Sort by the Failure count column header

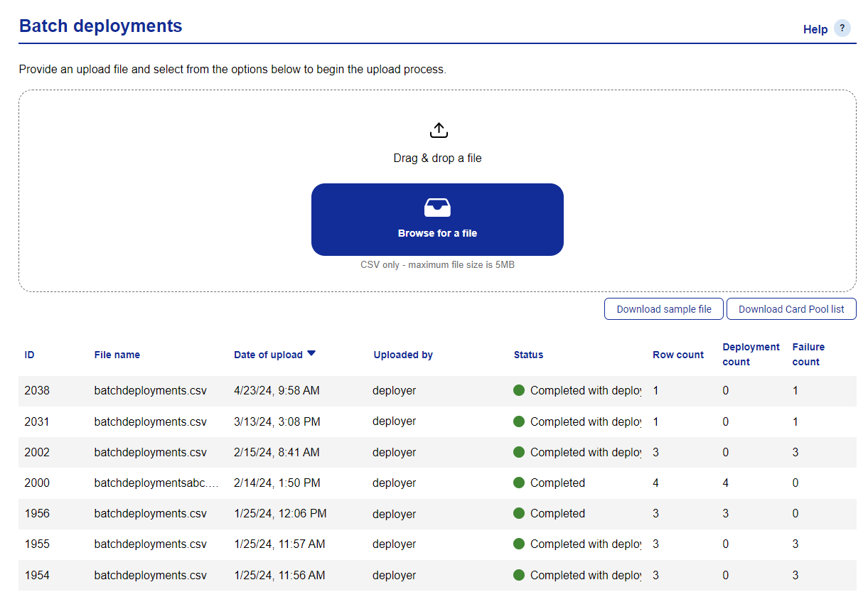(808, 354)
